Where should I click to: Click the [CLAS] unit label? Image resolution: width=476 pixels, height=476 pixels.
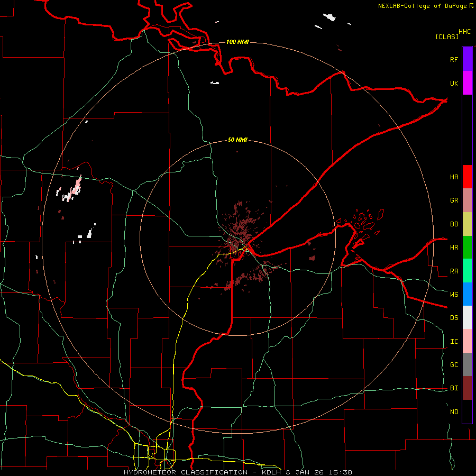(447, 36)
